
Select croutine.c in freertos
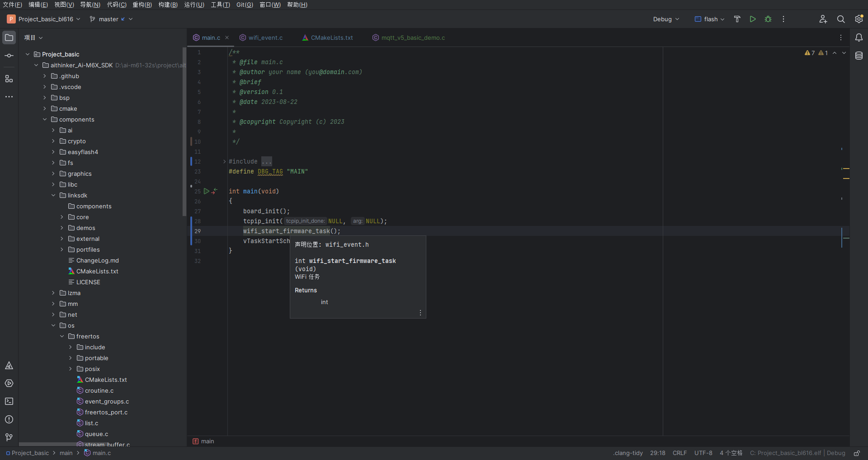(99, 390)
